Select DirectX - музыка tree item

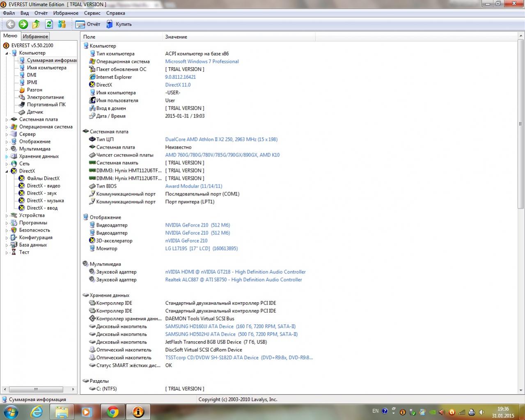(45, 201)
